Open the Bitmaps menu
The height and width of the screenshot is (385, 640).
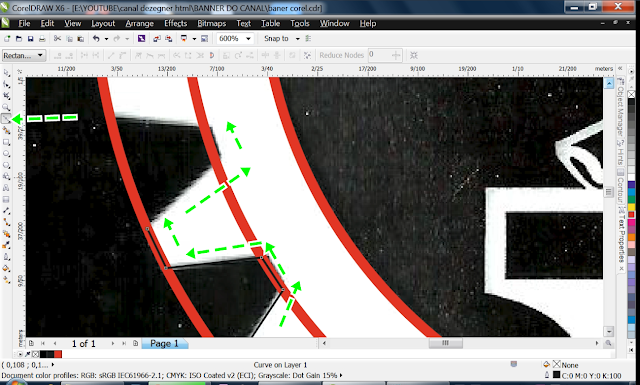click(x=211, y=23)
